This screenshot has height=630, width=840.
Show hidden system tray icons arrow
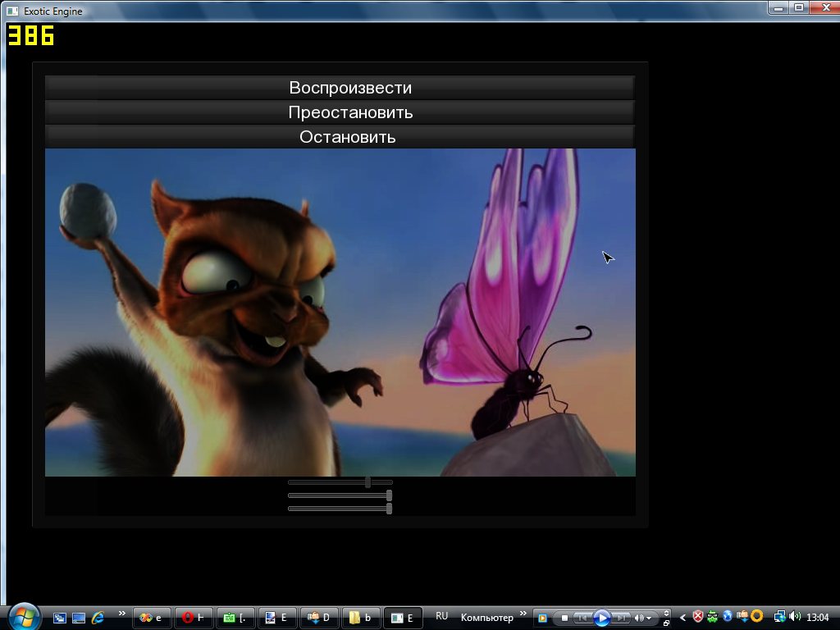[x=682, y=618]
